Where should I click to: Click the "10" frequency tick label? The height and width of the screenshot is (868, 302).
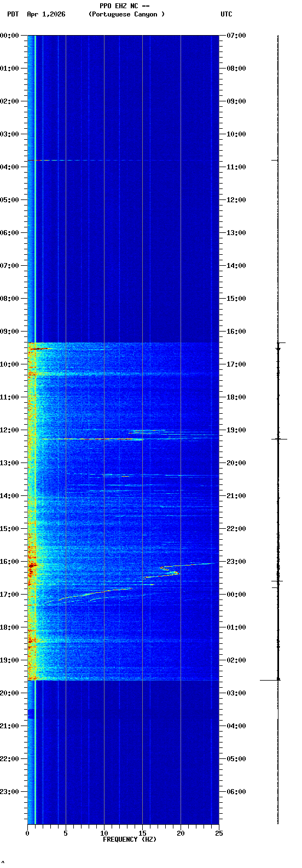pyautogui.click(x=104, y=833)
